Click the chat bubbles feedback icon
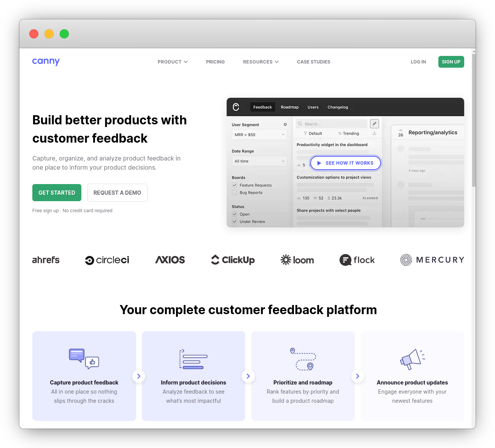Screen dimensions: 495x448 (x=84, y=359)
